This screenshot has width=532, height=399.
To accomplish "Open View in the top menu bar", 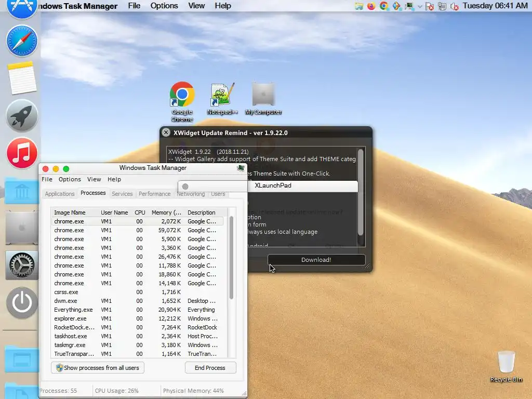I will tap(196, 6).
